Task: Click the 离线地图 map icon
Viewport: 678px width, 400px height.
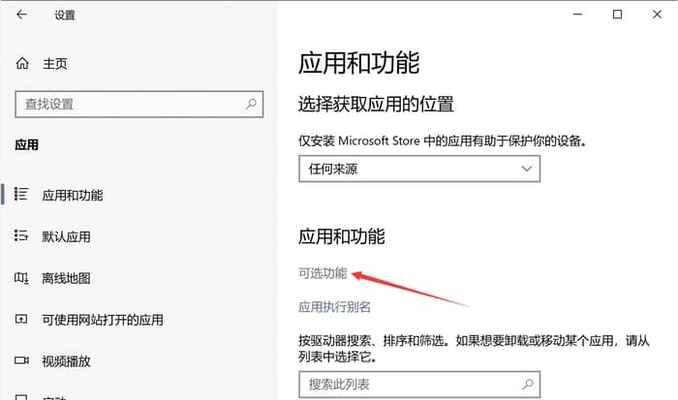Action: (21, 278)
